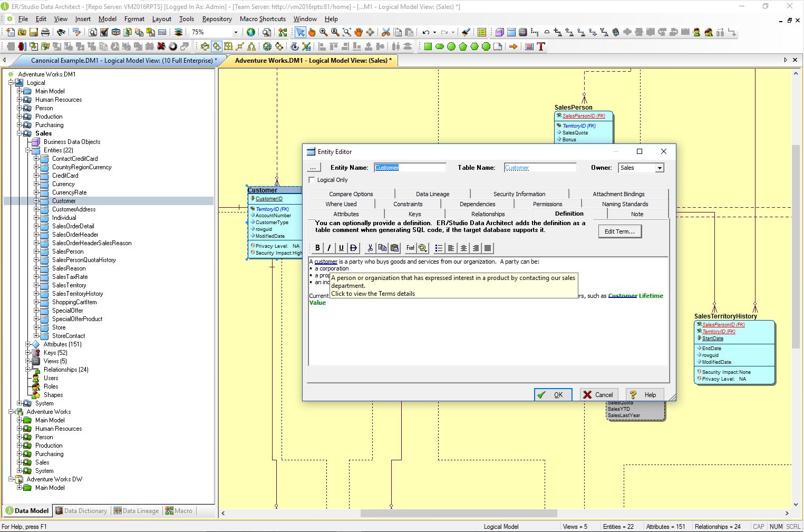
Task: Click the OK button
Action: (x=553, y=394)
